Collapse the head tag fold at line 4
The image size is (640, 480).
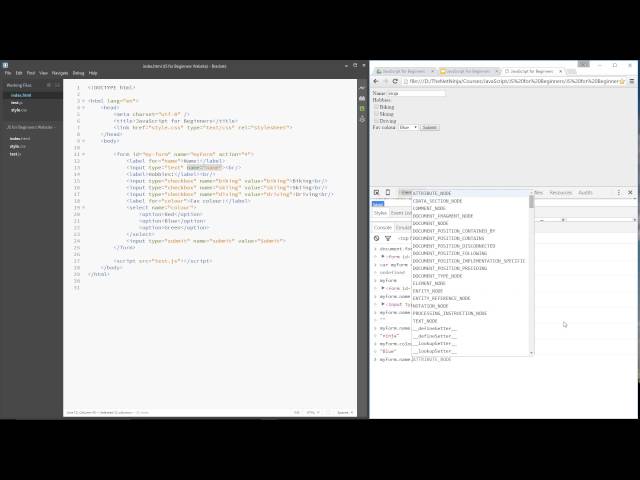pos(84,108)
